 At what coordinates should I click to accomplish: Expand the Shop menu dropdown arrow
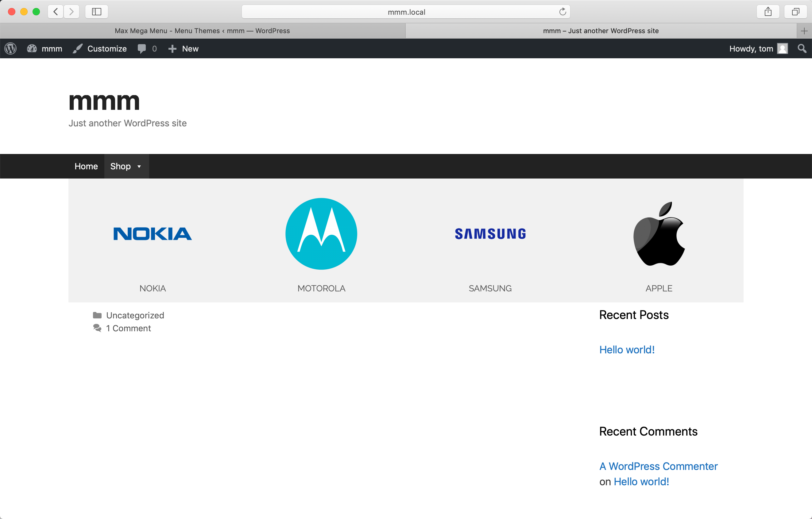point(139,167)
